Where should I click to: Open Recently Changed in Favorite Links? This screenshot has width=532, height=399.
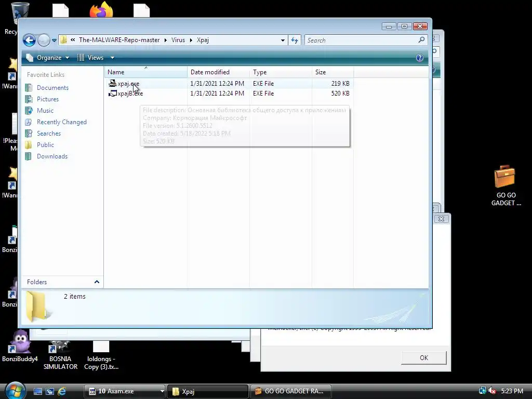[x=62, y=122]
